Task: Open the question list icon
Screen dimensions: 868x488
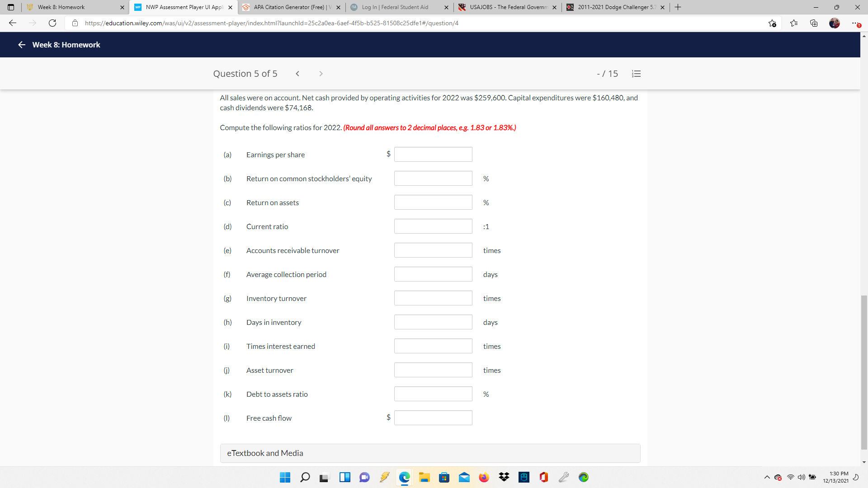Action: (636, 73)
